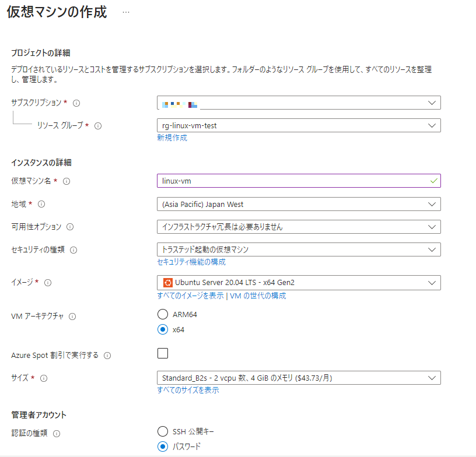
Task: Click the info icon next to サブスクリプション
Action: click(76, 103)
